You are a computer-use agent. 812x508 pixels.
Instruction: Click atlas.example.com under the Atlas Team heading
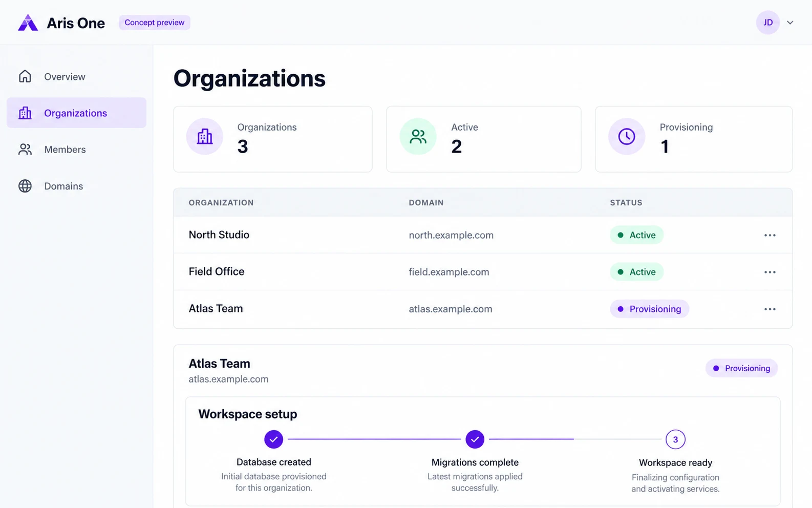(228, 379)
